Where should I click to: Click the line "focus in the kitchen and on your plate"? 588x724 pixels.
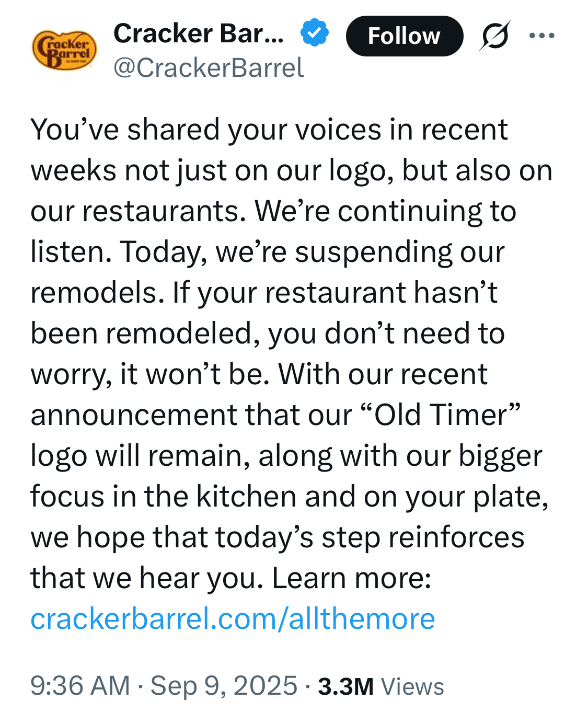click(x=289, y=497)
